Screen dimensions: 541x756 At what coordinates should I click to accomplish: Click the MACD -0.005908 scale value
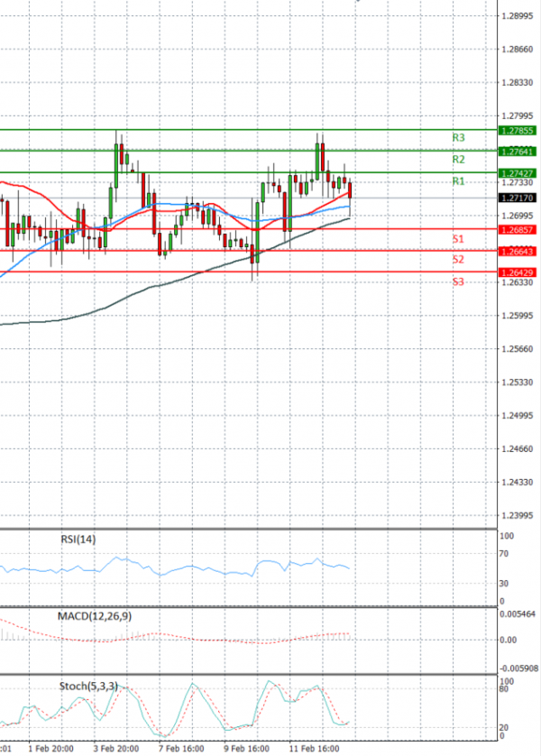point(518,668)
